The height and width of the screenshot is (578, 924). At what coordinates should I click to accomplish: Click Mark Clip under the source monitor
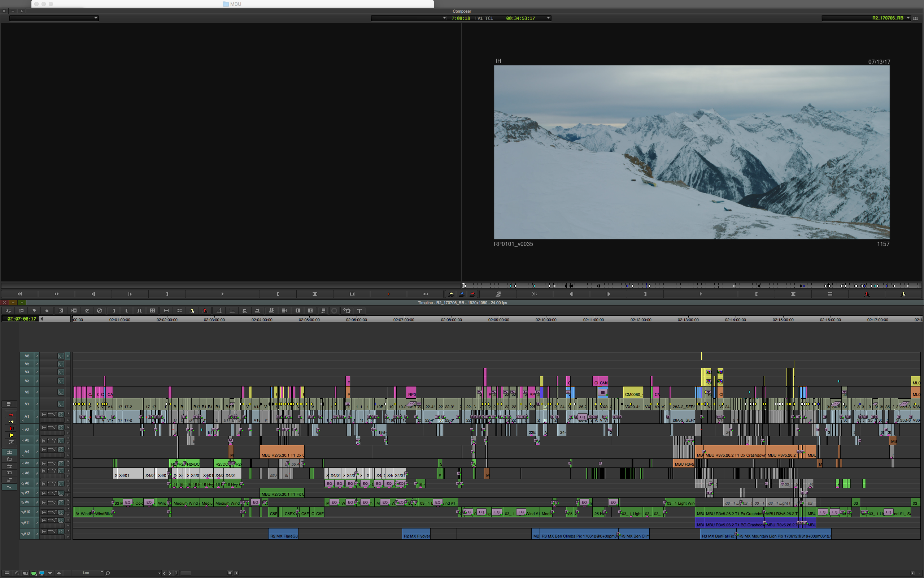[315, 294]
